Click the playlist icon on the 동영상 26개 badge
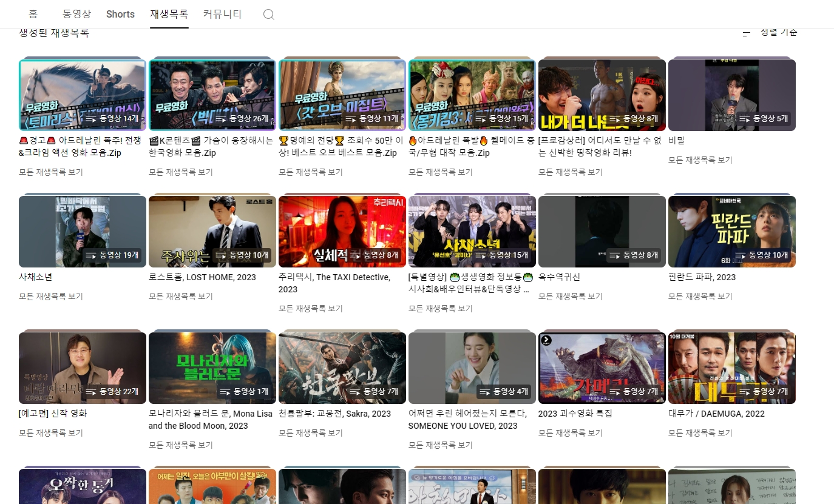 (x=220, y=119)
